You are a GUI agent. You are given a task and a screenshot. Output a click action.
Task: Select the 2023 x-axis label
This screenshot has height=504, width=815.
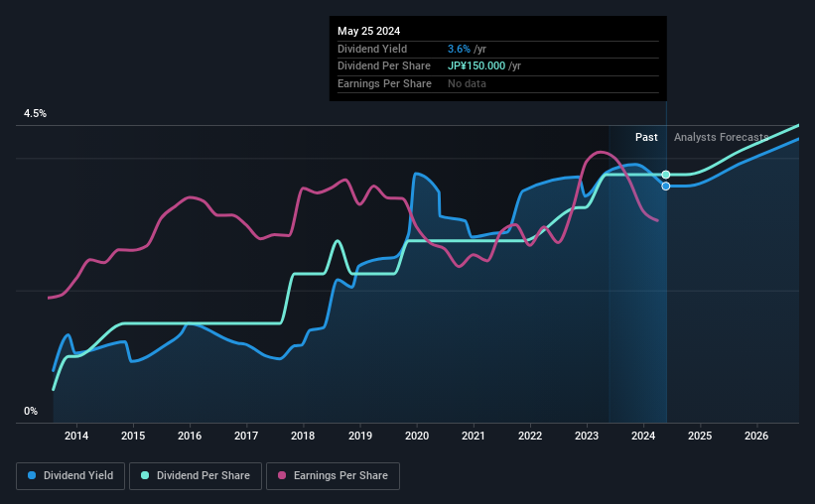click(x=587, y=436)
